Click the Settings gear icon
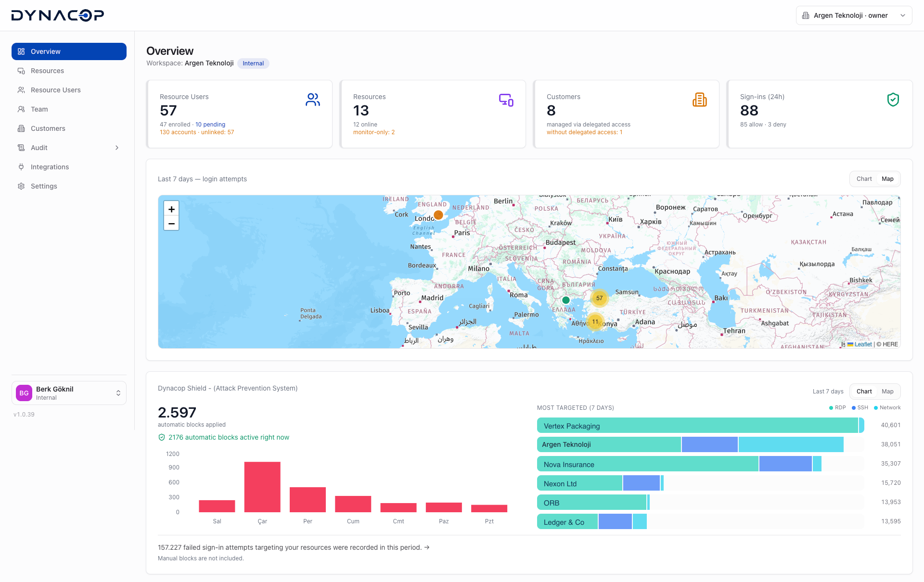Screen dimensions: 924x582 pyautogui.click(x=21, y=186)
